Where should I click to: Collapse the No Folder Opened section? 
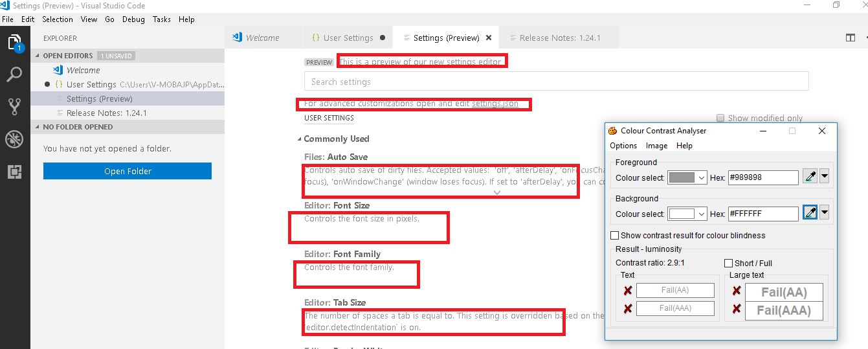click(37, 127)
